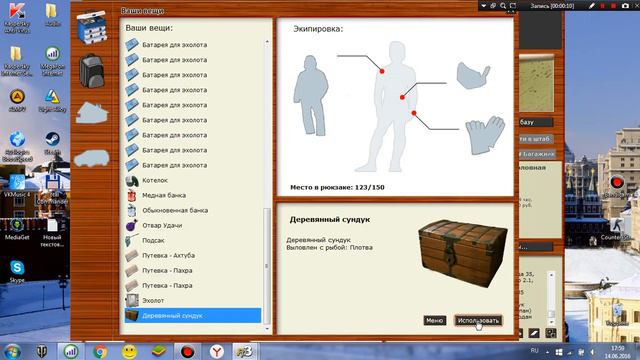Screen dimensions: 640x360
Task: Click the jacket outfit equipment slot
Action: click(x=311, y=96)
